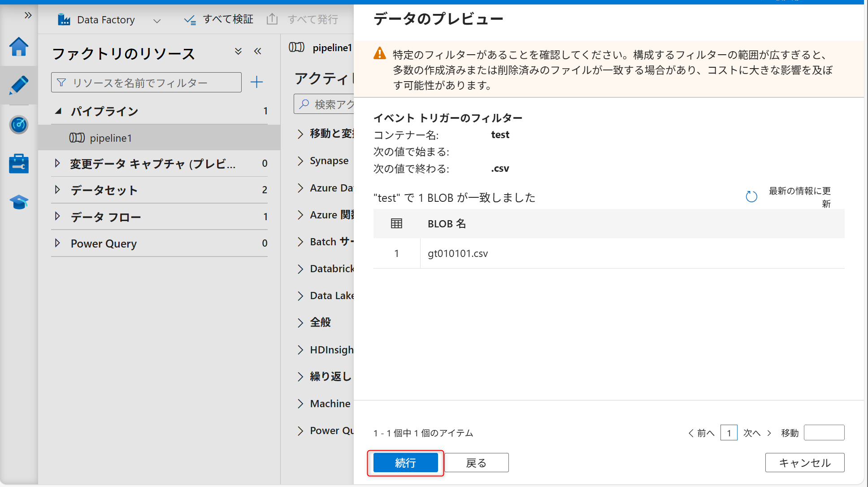The width and height of the screenshot is (868, 487).
Task: Click 次へ to go to next page
Action: (x=751, y=433)
